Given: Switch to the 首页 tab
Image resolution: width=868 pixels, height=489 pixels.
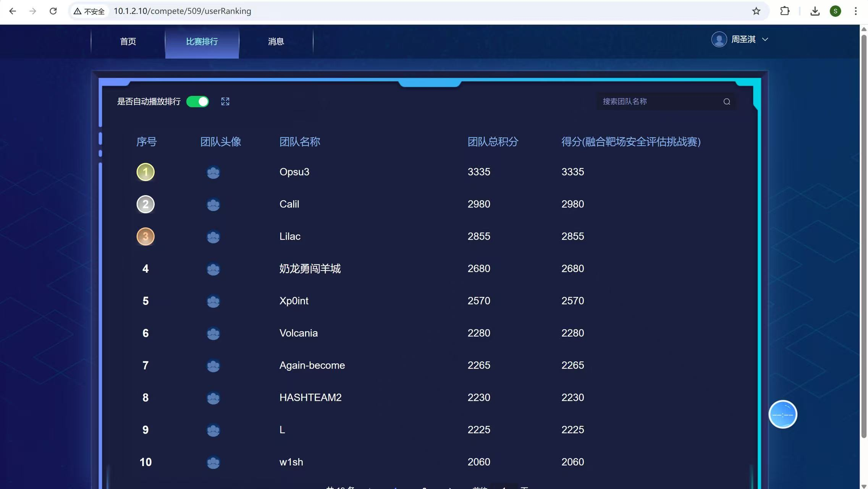Looking at the screenshot, I should pos(128,42).
